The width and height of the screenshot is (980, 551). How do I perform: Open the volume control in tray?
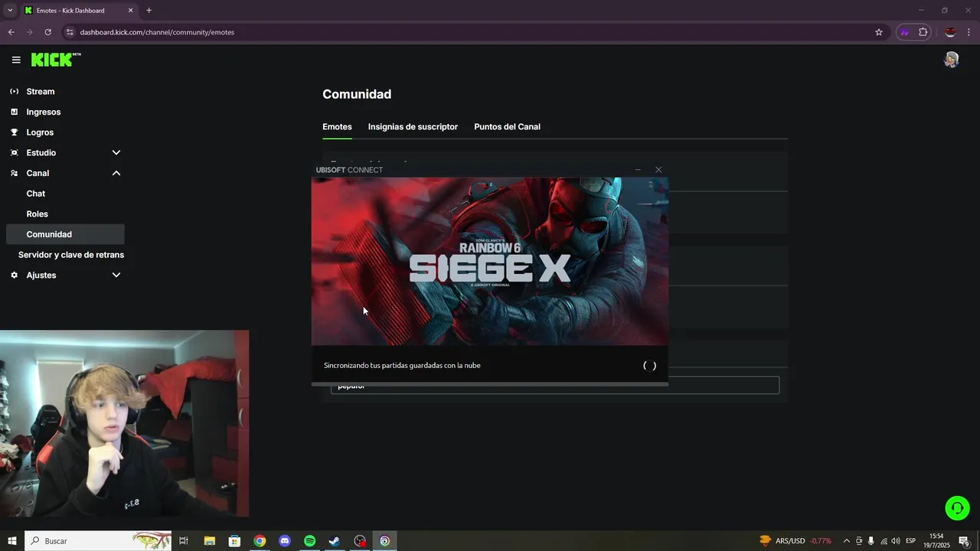[896, 541]
